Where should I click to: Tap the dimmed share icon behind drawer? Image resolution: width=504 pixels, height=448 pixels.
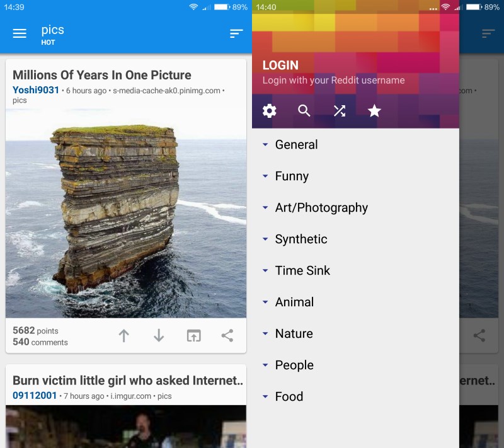click(479, 336)
